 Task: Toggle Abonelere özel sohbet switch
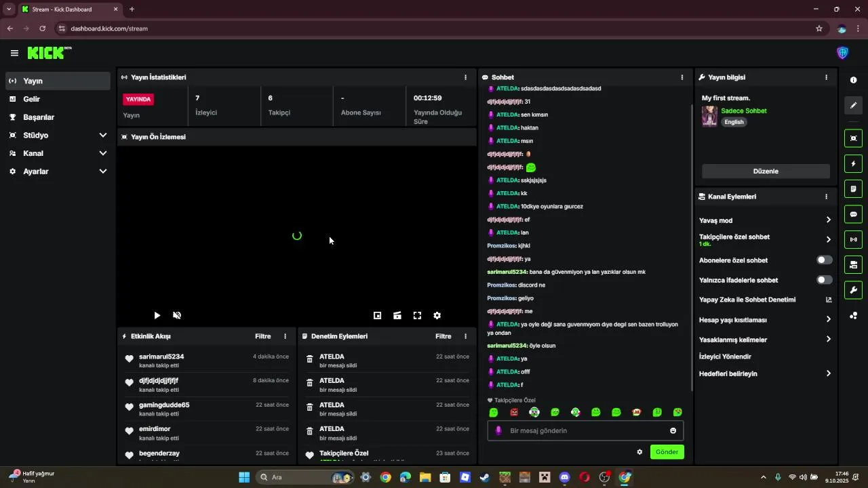(x=824, y=260)
